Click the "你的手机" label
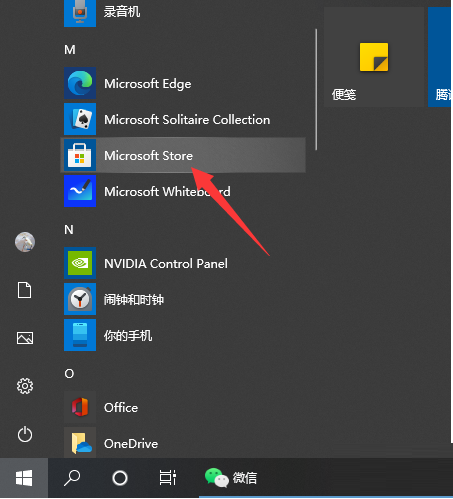Image resolution: width=453 pixels, height=499 pixels. point(128,336)
